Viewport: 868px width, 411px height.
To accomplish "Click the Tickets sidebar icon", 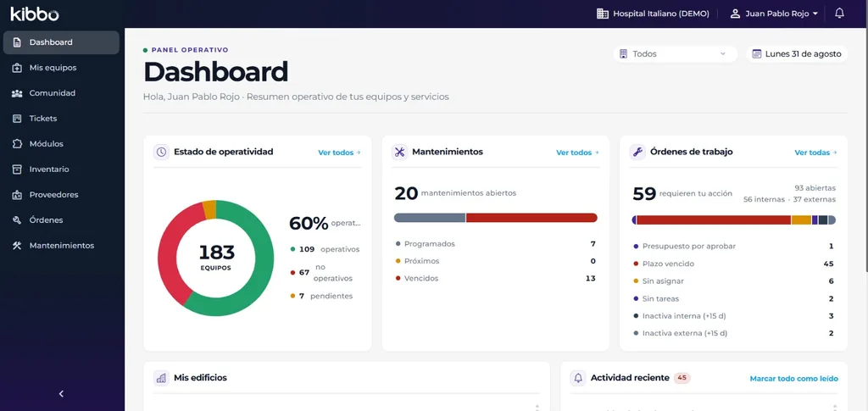I will pos(17,119).
